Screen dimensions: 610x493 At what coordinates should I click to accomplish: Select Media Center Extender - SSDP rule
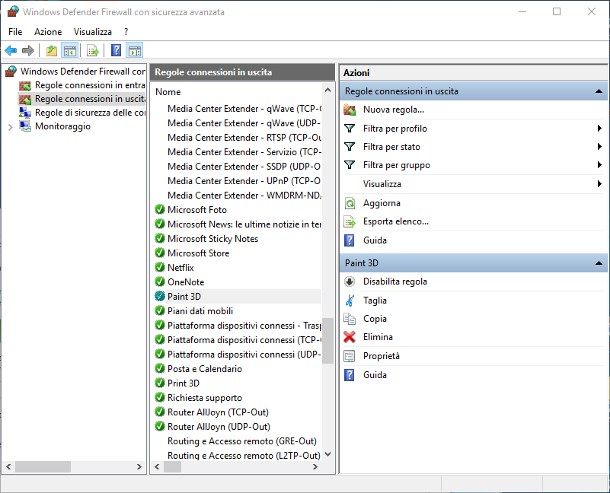244,167
